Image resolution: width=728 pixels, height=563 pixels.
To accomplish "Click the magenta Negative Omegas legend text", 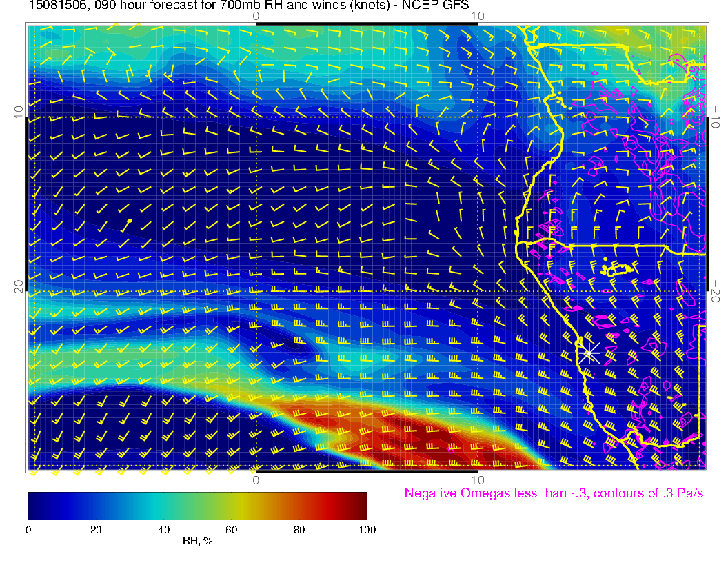I will pyautogui.click(x=554, y=493).
